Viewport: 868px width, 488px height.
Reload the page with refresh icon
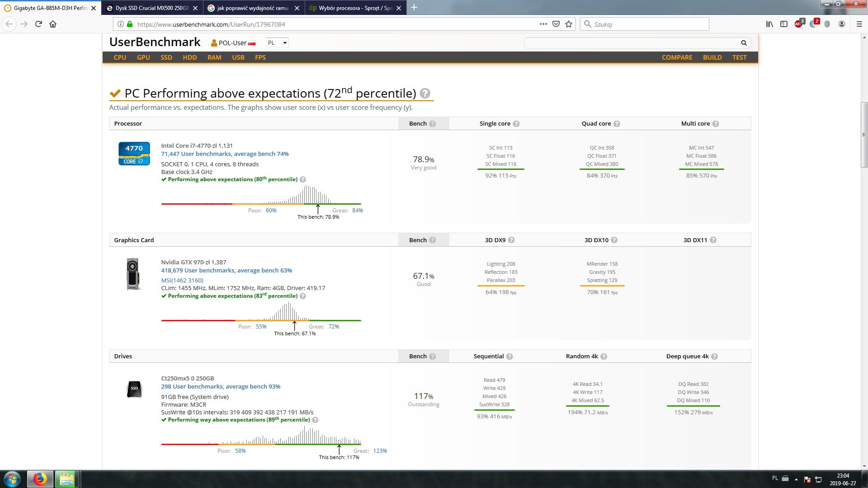(38, 24)
